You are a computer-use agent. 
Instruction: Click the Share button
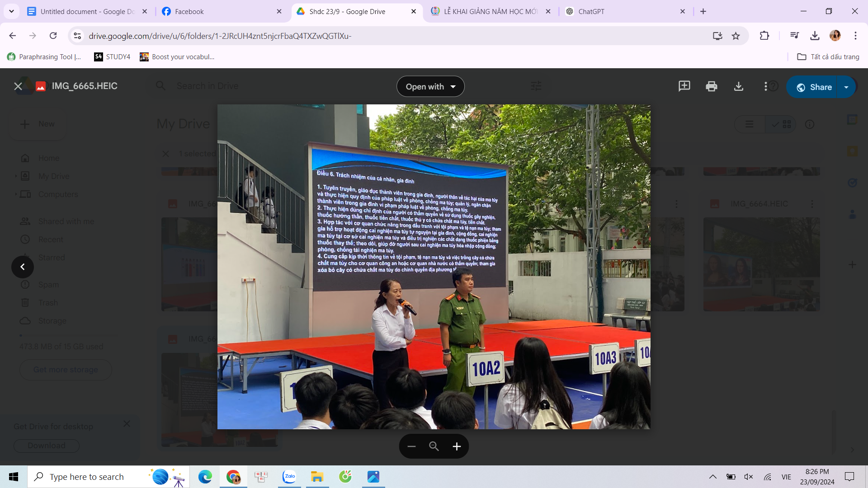pos(813,87)
